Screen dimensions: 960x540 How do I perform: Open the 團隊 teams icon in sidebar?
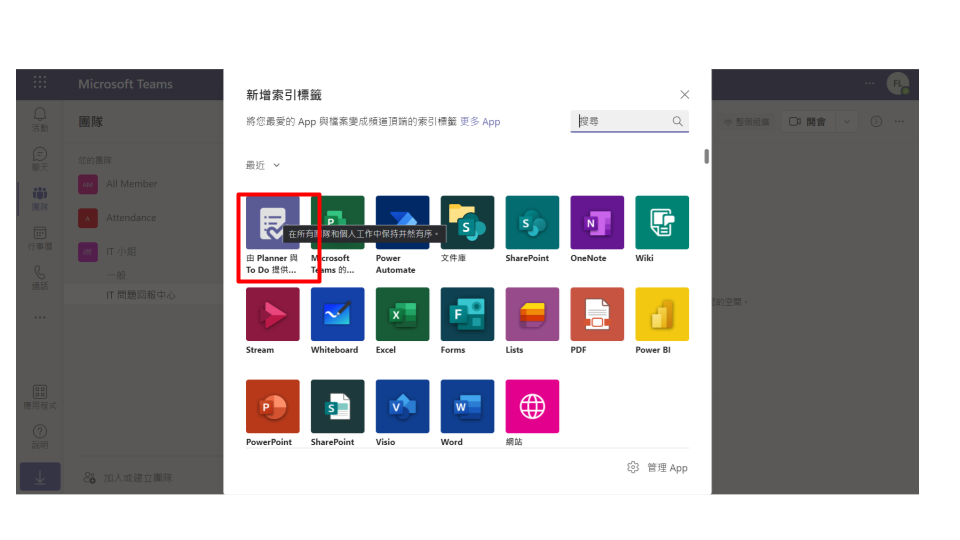tap(40, 198)
